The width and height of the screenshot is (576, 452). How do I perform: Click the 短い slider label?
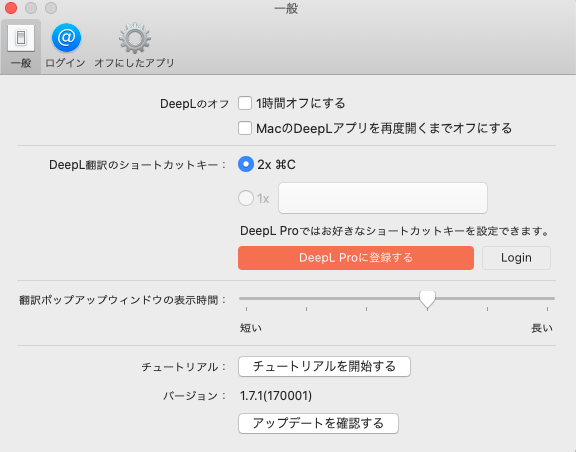click(251, 328)
